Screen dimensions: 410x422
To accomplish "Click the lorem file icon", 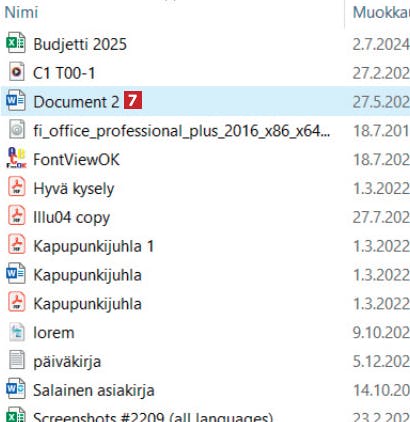I will pos(16,331).
